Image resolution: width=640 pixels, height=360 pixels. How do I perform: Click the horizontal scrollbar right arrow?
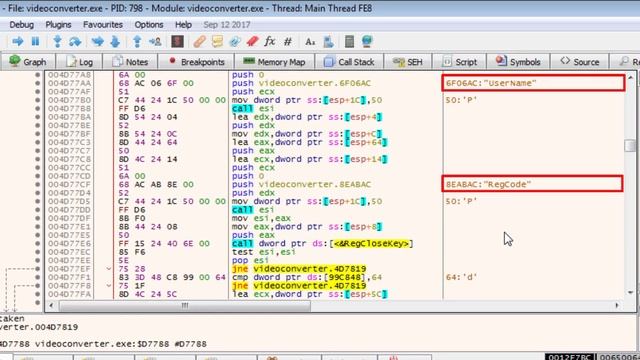(x=617, y=305)
